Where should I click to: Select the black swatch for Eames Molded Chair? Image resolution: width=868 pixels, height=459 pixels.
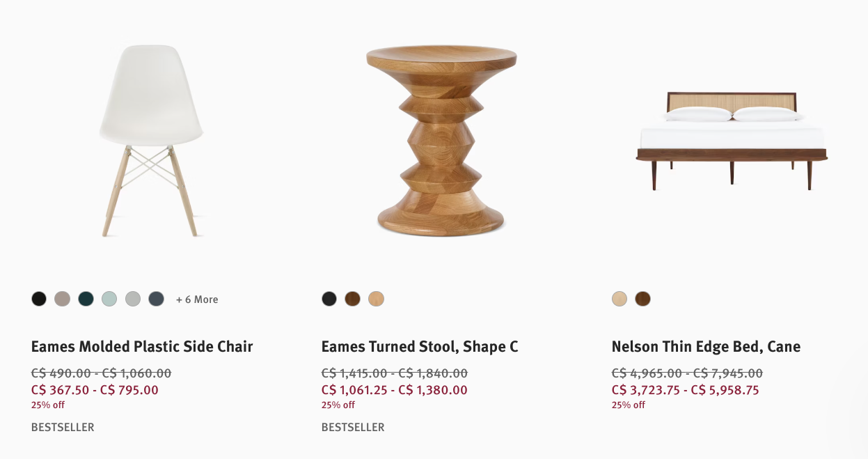(x=39, y=299)
